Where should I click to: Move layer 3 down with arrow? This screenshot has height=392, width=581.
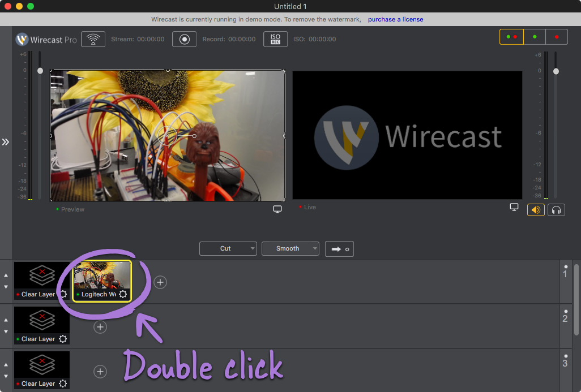[6, 377]
